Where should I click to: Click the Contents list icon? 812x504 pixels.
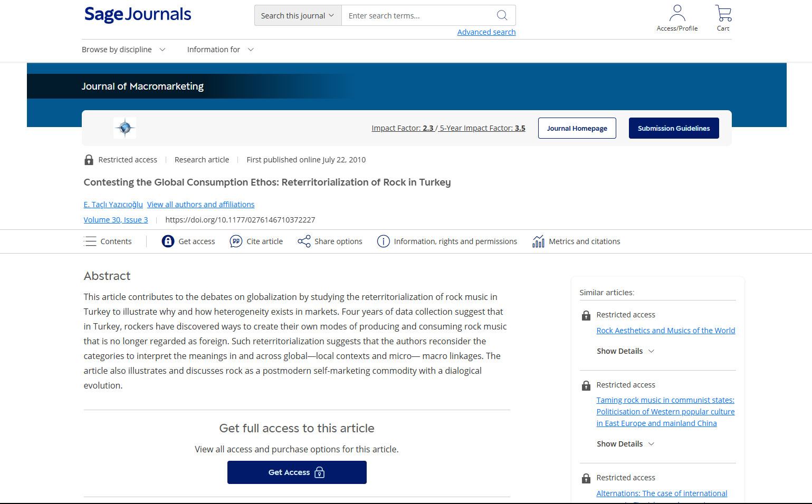pyautogui.click(x=90, y=241)
